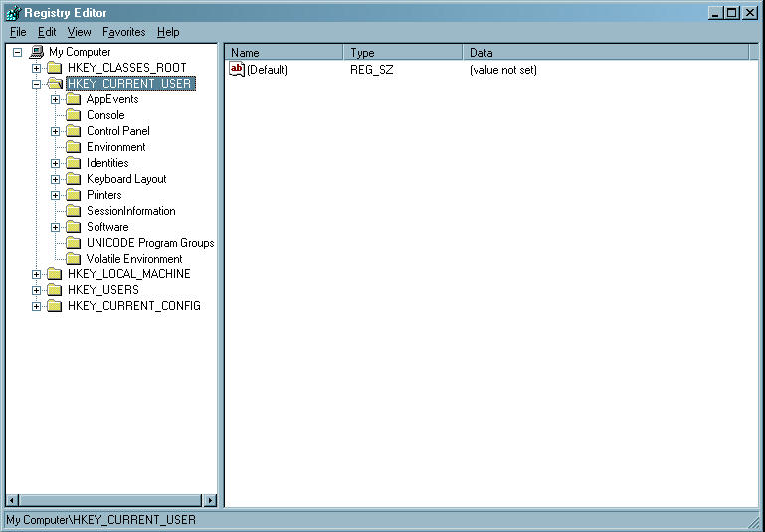Viewport: 765px width, 532px height.
Task: Sort values by the Data column header
Action: pyautogui.click(x=606, y=52)
